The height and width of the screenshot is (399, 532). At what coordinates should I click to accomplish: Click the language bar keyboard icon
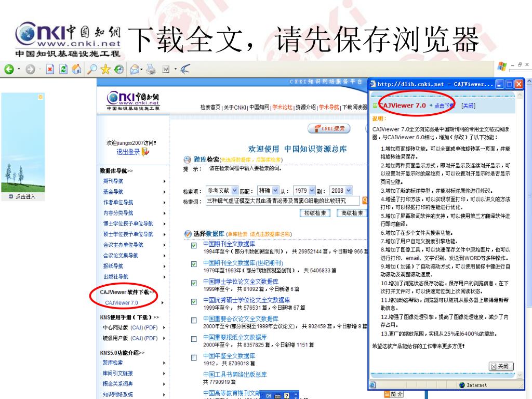(x=277, y=395)
